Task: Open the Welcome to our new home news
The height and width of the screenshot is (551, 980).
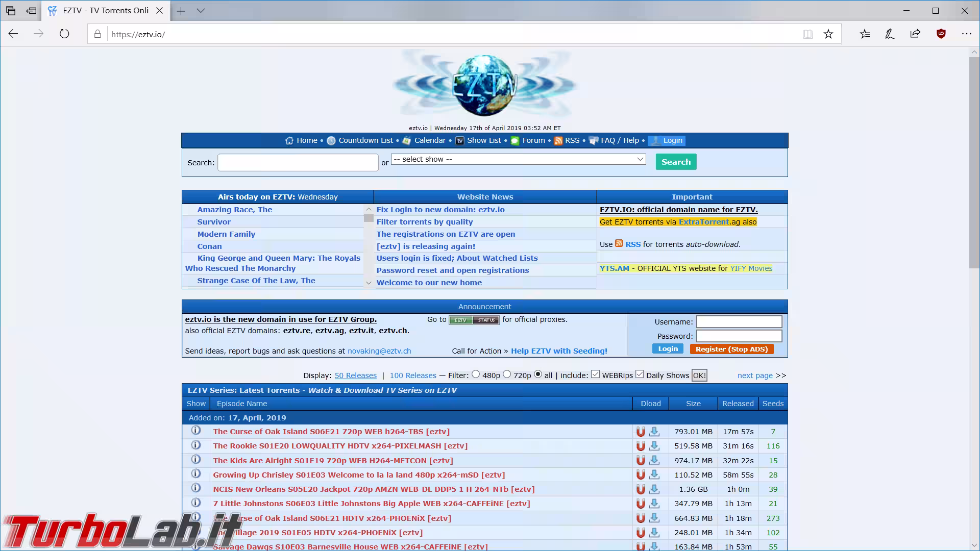Action: [429, 283]
